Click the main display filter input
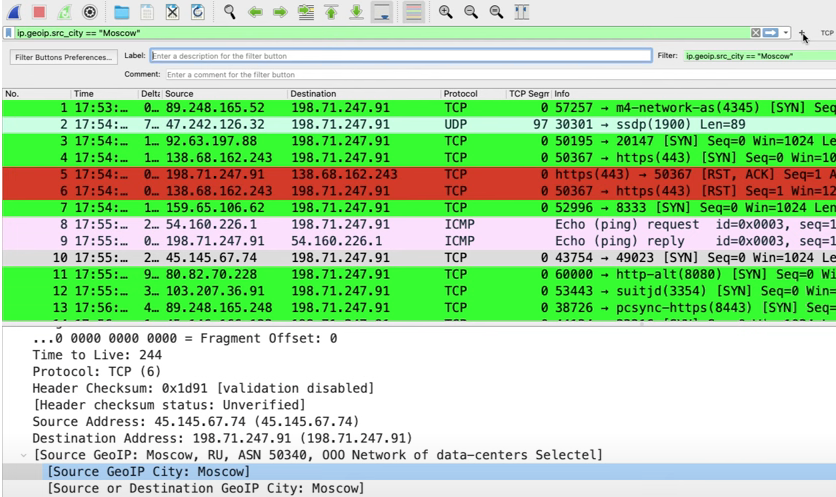 point(382,33)
